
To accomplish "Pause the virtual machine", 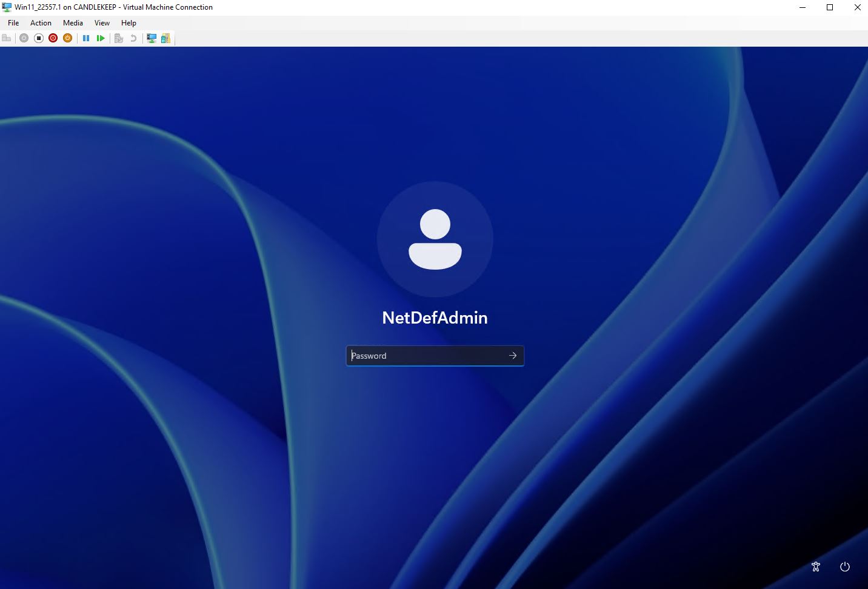I will click(86, 38).
